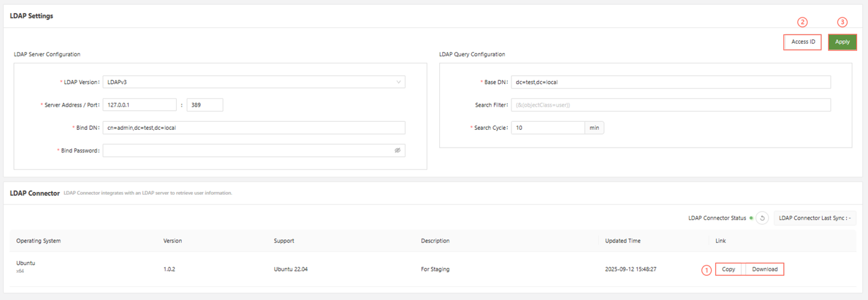Copy the Ubuntu connector link
The width and height of the screenshot is (868, 300).
coord(729,269)
